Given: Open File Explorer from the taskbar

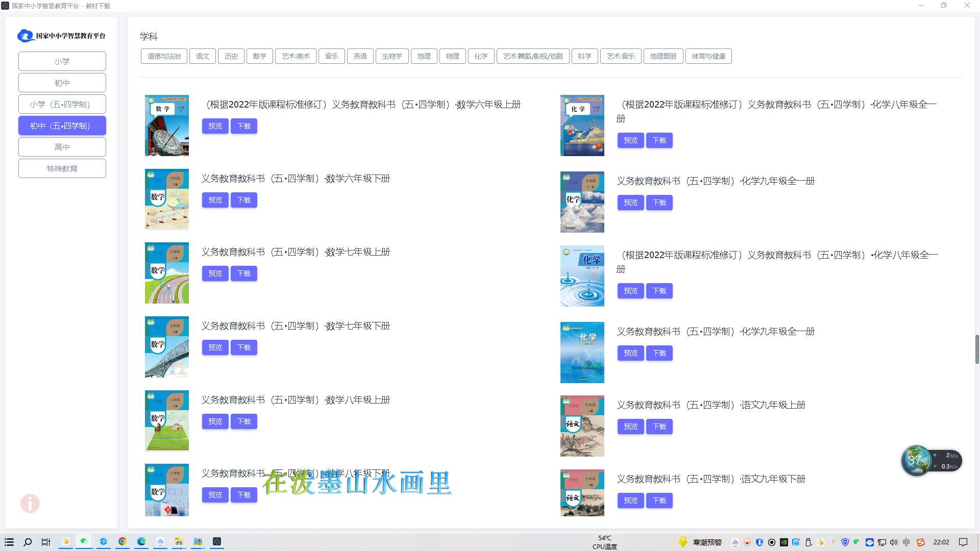Looking at the screenshot, I should pyautogui.click(x=178, y=542).
